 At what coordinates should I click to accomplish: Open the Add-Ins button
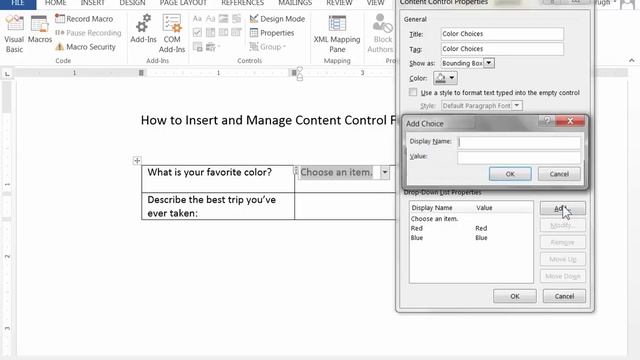(143, 29)
